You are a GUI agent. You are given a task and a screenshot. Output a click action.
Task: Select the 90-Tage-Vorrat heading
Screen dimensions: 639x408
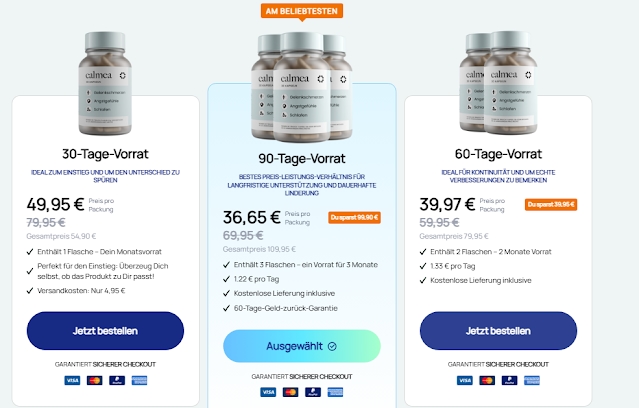pyautogui.click(x=302, y=158)
